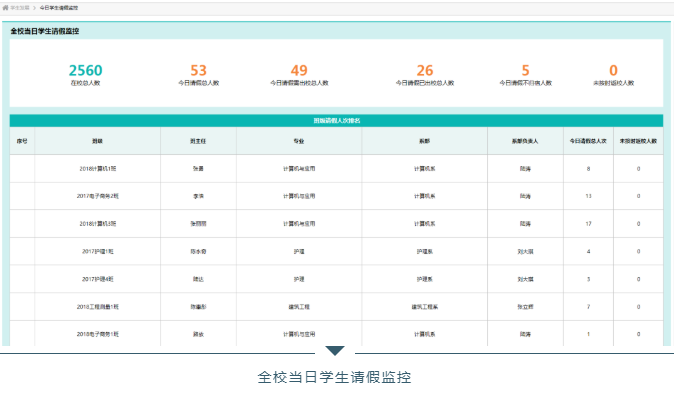Click the 5 今日请假不归宿人数 figure
The image size is (676, 397).
tap(526, 74)
